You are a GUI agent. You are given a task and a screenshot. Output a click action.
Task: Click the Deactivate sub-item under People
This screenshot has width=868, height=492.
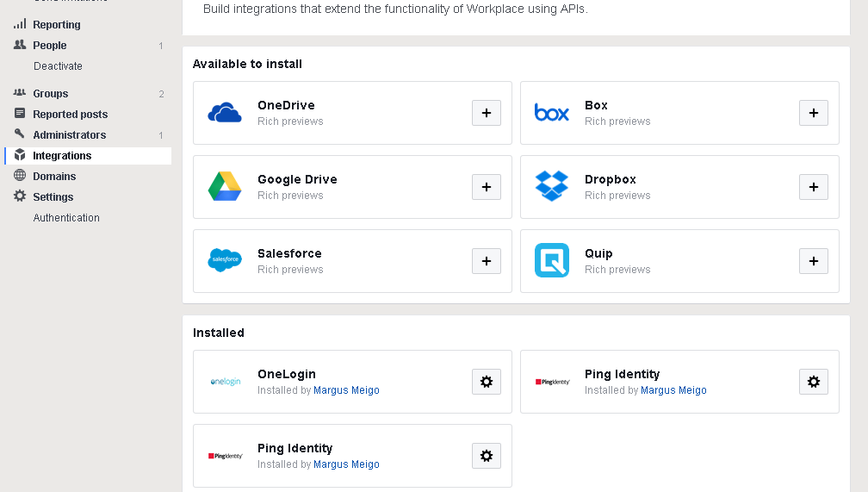(58, 66)
